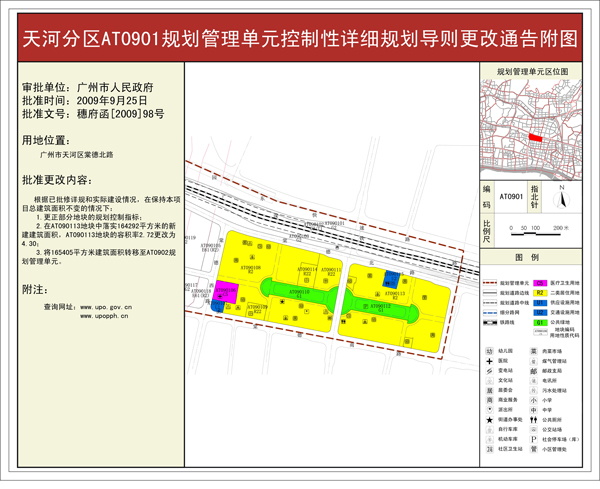Click the blue U1 supply facilities swatch
The width and height of the screenshot is (600, 489).
541,302
